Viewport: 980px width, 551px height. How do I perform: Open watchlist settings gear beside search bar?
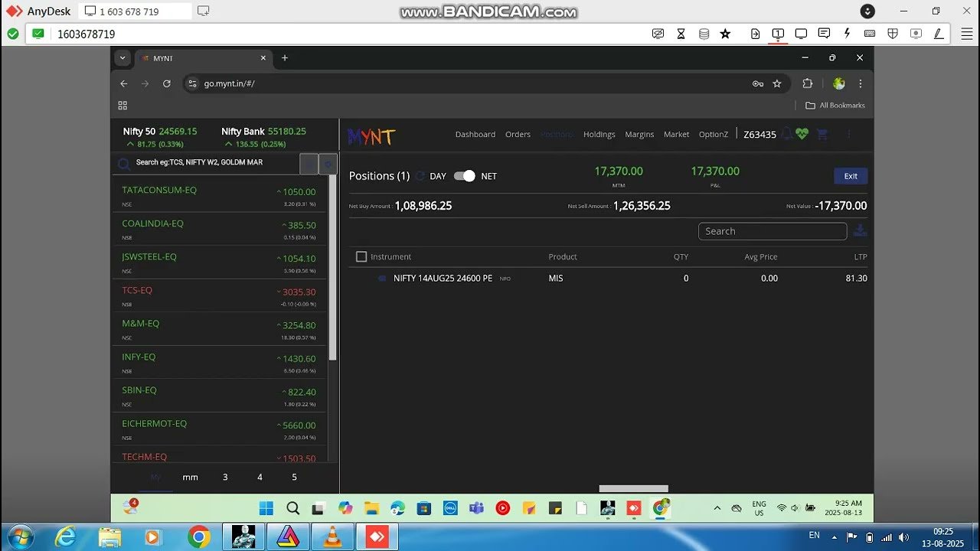coord(328,164)
